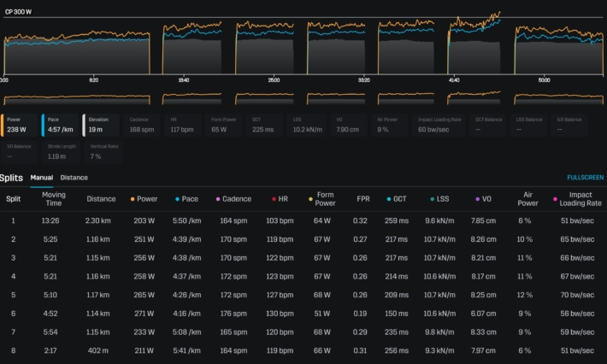Click the Cadence column header
Image resolution: width=607 pixels, height=364 pixels.
tap(233, 199)
